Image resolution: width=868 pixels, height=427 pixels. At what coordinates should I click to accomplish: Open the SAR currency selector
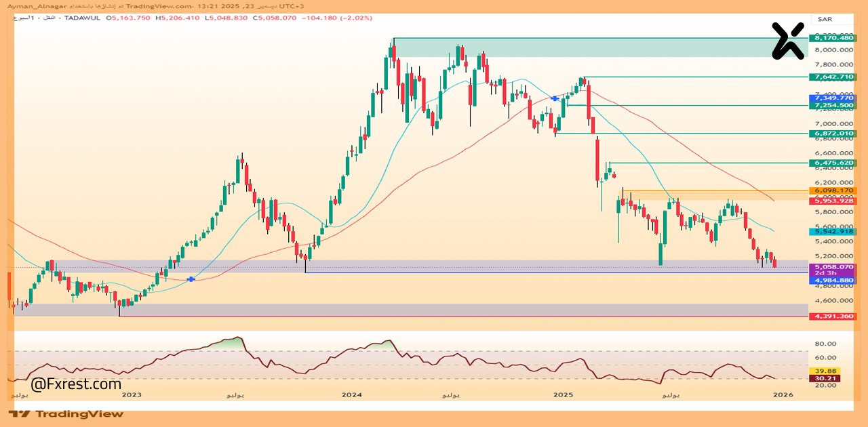(x=825, y=19)
